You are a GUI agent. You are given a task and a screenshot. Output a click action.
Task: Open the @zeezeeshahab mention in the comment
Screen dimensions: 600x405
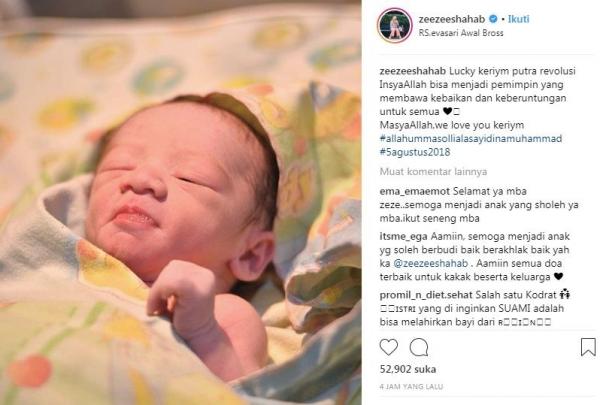click(430, 263)
